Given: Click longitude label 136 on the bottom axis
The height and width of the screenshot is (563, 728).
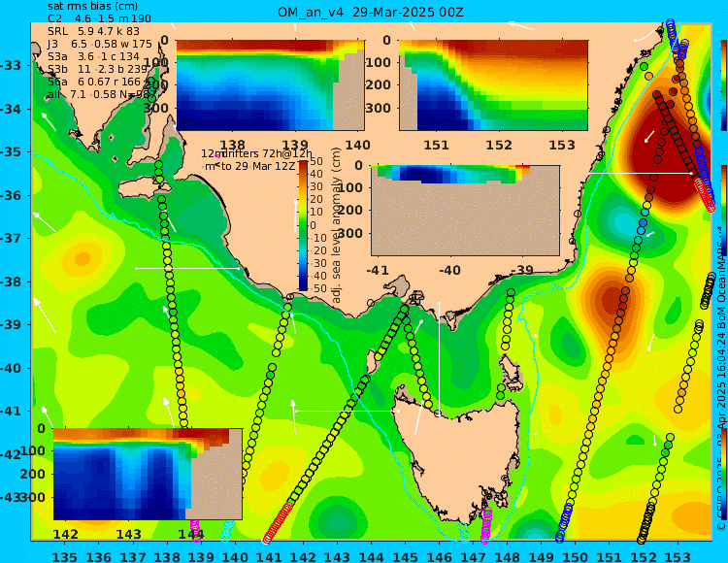Looking at the screenshot, I should click(x=98, y=556).
